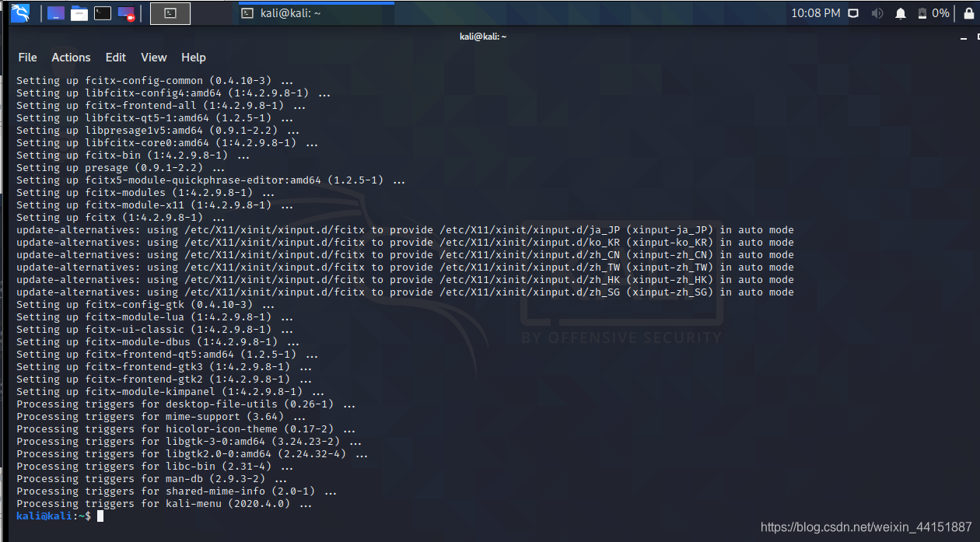Click 'Setting up fcitx-ui-classic' line
Image resolution: width=980 pixels, height=542 pixels.
point(155,330)
